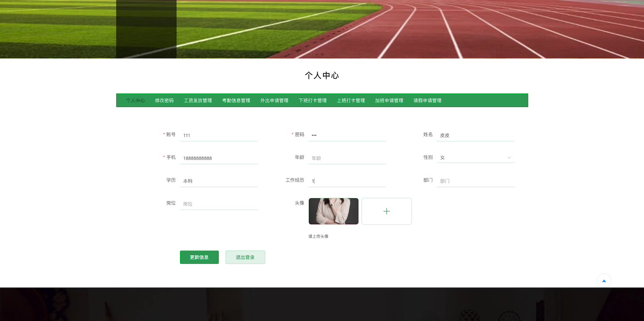Open the 下班打卡管理 tab
Viewport: 644px width, 321px height.
(313, 100)
